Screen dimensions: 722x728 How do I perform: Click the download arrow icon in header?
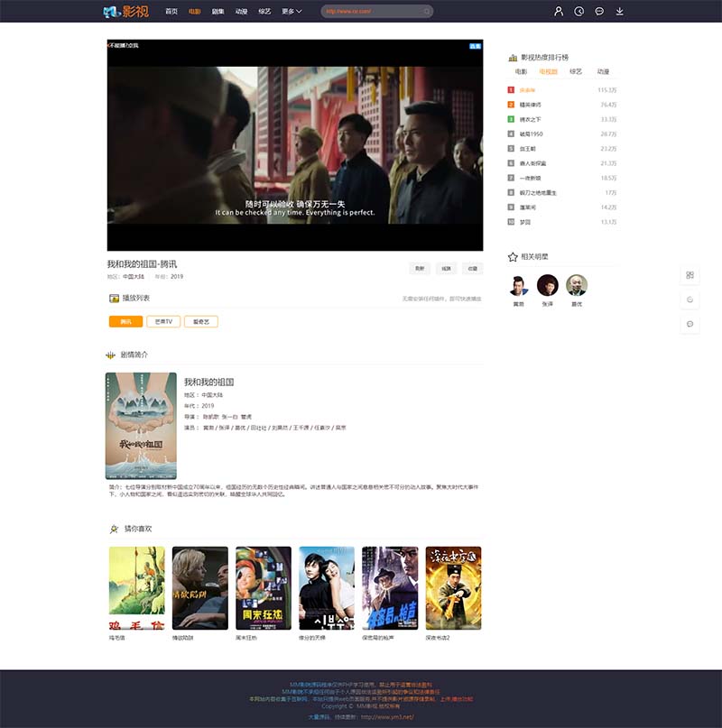(619, 11)
